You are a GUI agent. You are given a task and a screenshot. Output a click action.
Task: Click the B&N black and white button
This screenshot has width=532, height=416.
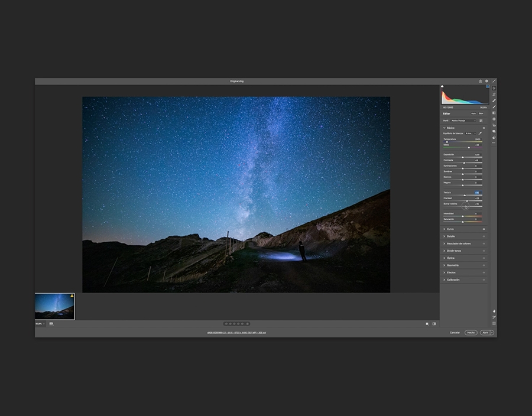481,113
